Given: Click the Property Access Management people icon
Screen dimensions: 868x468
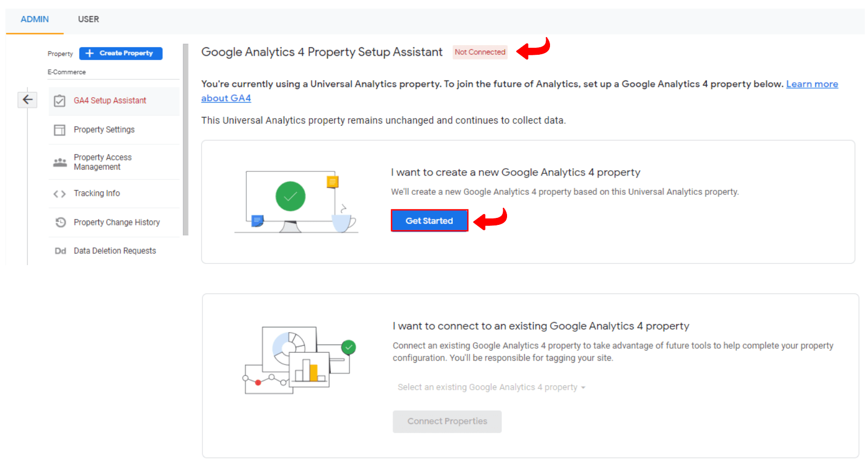Looking at the screenshot, I should pos(60,162).
